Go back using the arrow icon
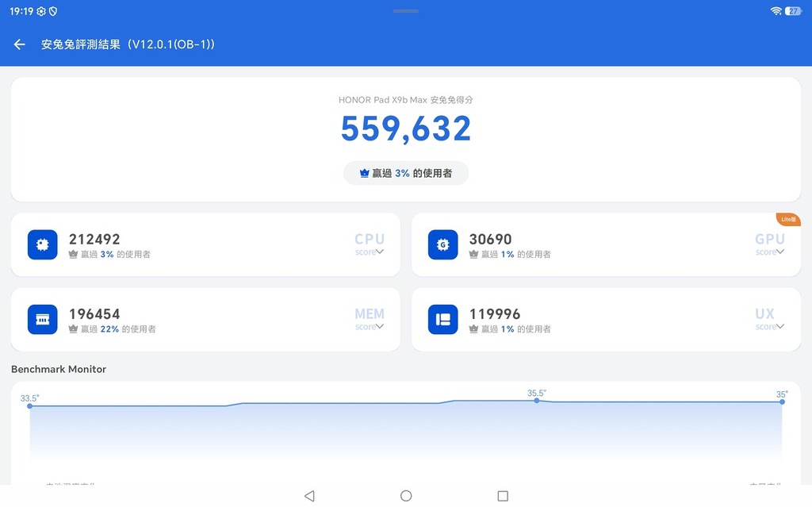This screenshot has width=812, height=507. (20, 44)
